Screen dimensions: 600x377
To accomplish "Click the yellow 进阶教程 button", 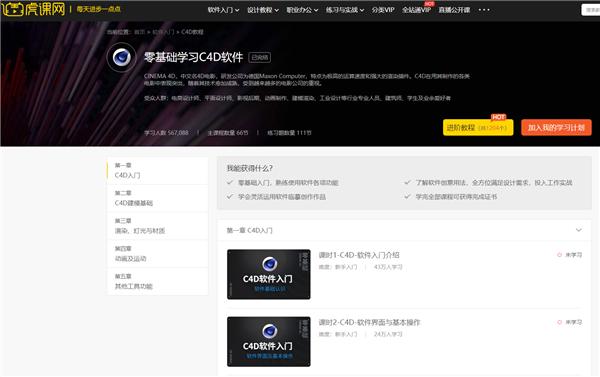I will (x=478, y=127).
